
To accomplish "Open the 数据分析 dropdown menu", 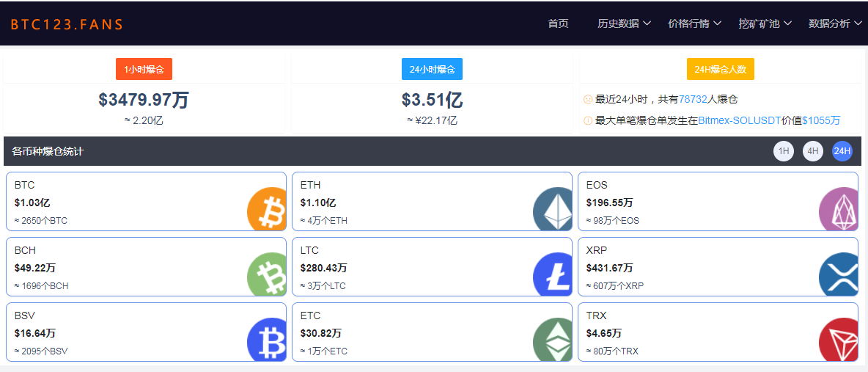I will coord(835,23).
